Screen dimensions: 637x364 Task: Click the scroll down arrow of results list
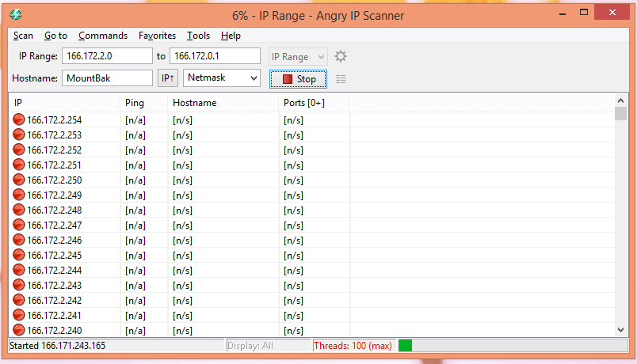click(x=620, y=330)
